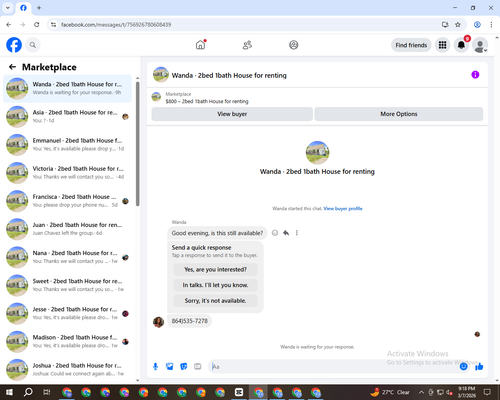Open the Francisca conversation
This screenshot has width=500, height=400.
click(67, 201)
